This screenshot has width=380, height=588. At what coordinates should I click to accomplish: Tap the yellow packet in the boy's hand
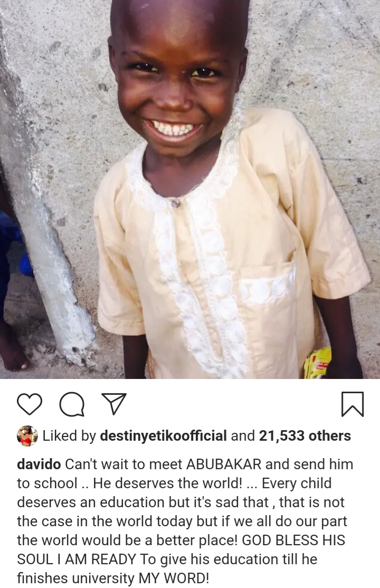tap(317, 363)
